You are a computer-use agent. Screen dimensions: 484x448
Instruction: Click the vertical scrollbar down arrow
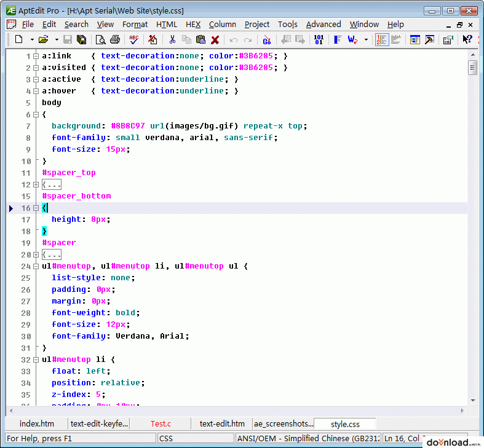point(473,401)
